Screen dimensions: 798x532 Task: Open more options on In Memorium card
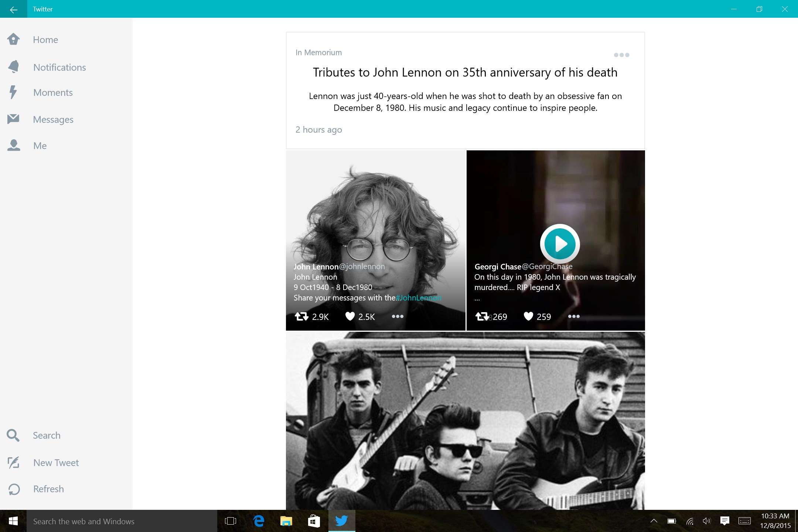[621, 55]
